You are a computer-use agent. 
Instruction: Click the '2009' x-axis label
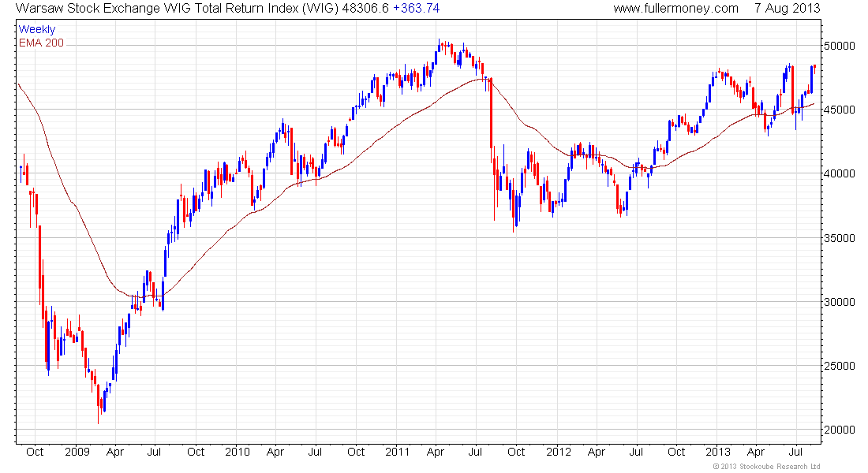(77, 452)
